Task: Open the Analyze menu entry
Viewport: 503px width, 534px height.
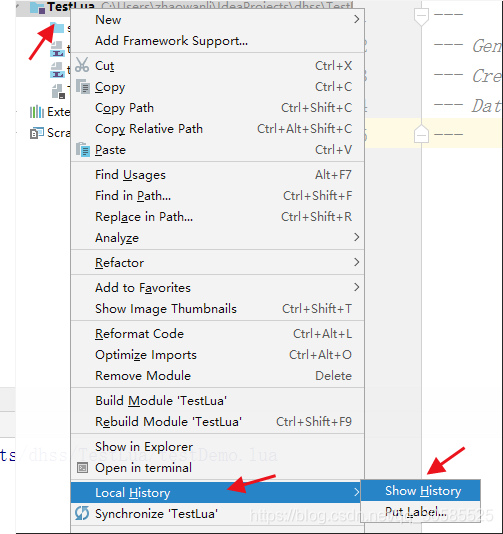Action: (x=217, y=238)
